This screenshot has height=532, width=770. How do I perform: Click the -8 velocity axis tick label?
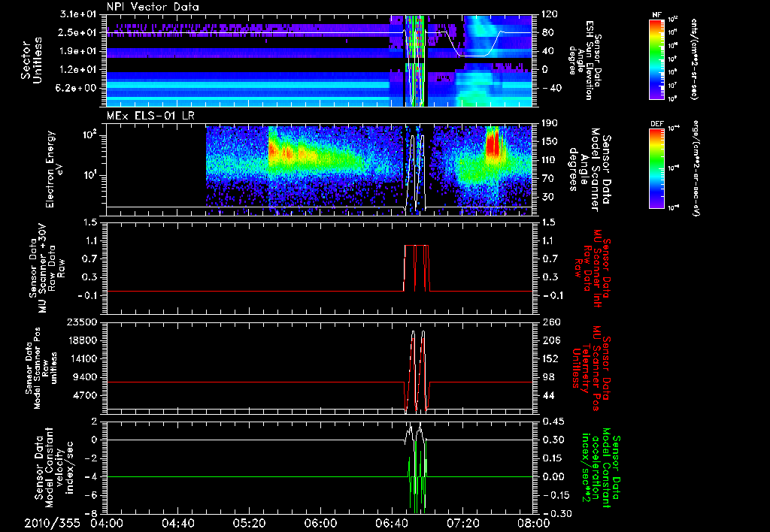point(92,513)
